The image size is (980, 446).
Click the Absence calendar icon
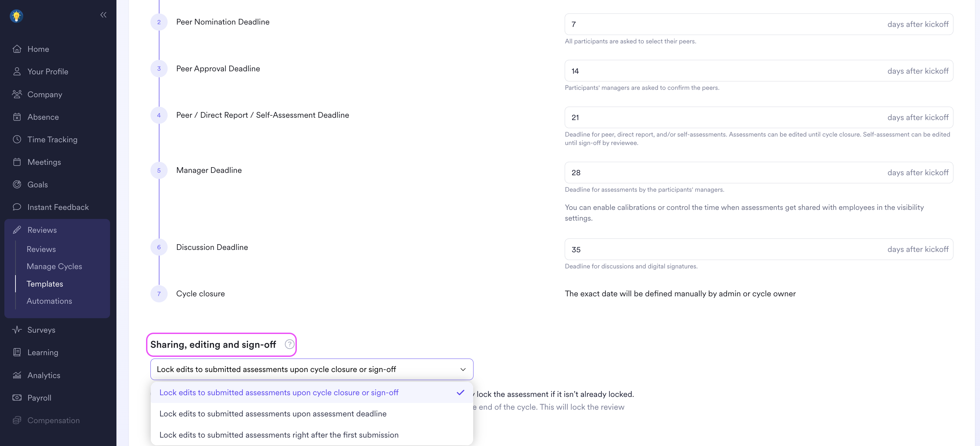17,117
